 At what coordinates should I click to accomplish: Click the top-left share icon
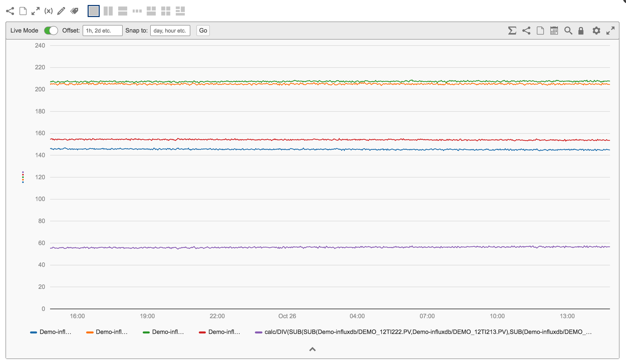coord(10,11)
